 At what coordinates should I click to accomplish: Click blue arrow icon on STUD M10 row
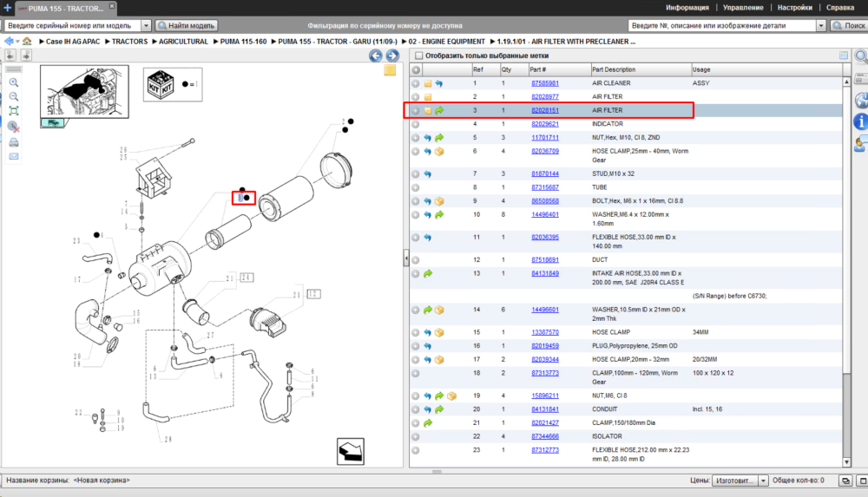coord(428,173)
